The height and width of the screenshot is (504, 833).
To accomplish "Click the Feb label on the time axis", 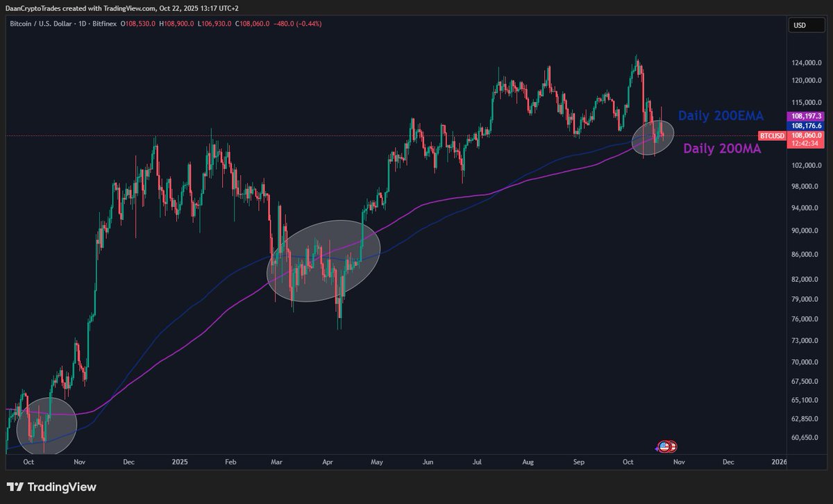I will point(230,461).
